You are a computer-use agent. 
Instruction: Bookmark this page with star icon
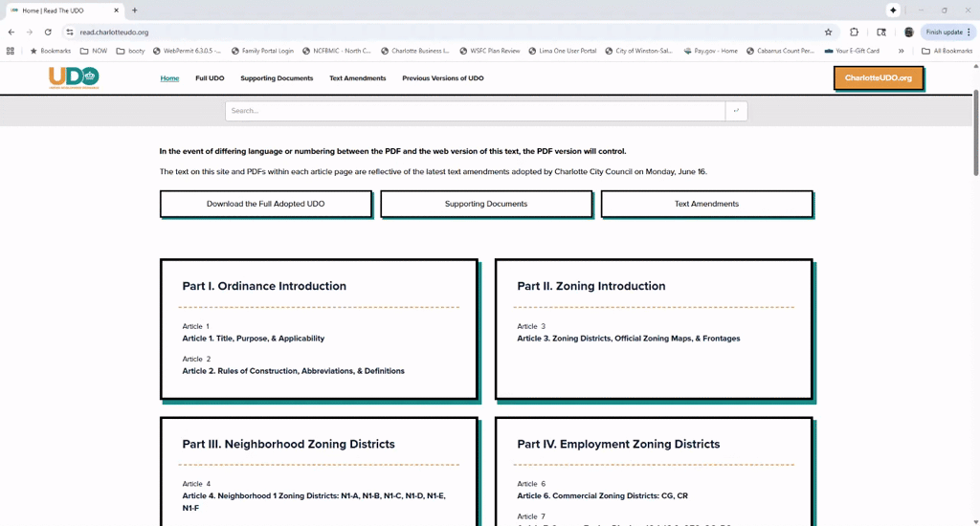tap(828, 32)
